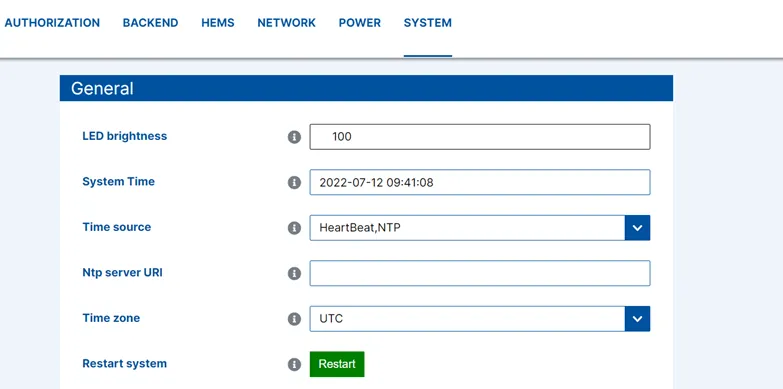Image resolution: width=783 pixels, height=389 pixels.
Task: Open the Time source dropdown
Action: [x=480, y=228]
